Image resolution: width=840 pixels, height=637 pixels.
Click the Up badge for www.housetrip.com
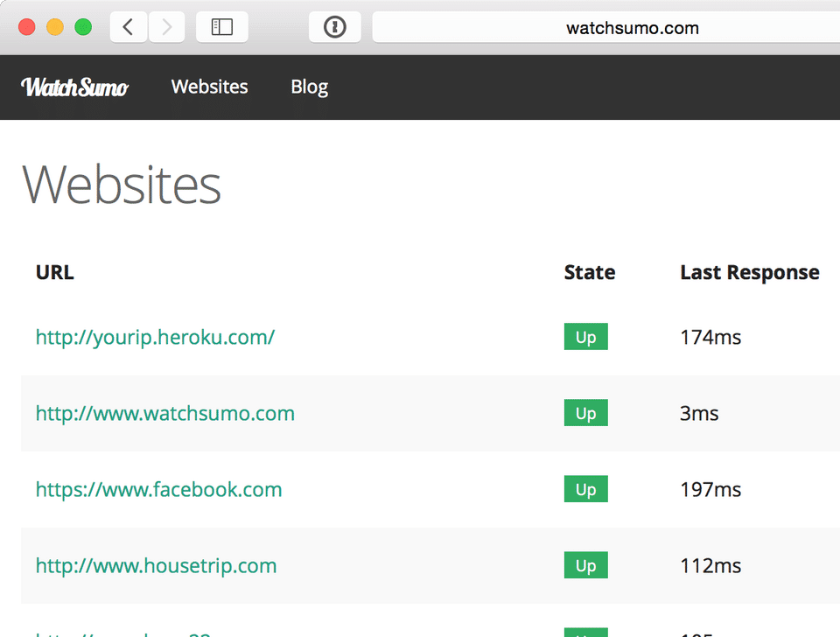pos(585,565)
